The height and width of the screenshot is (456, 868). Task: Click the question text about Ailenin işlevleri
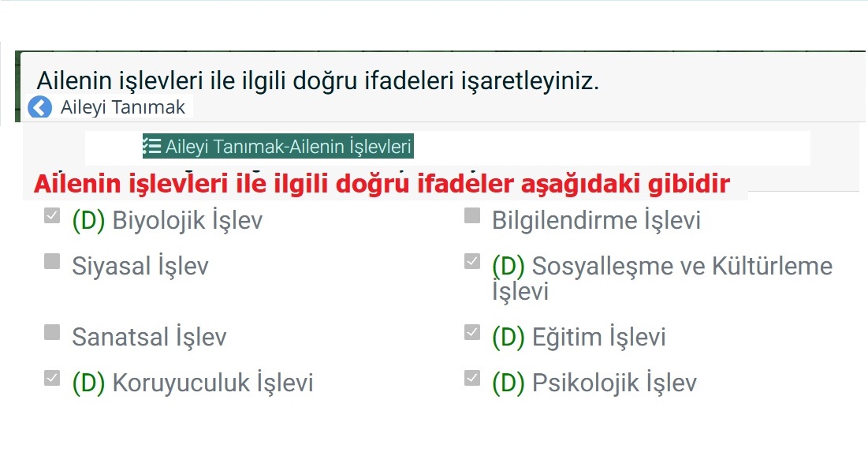pos(318,80)
